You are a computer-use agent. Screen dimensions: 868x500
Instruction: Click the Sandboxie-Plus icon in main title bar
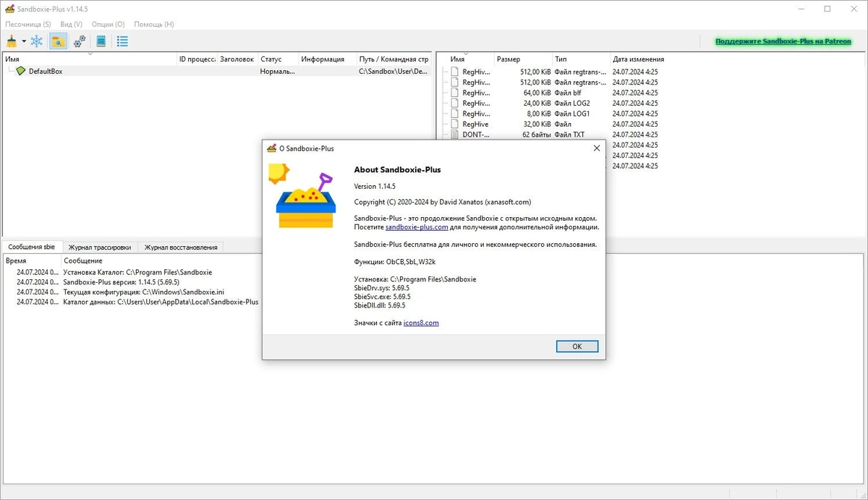click(x=9, y=9)
